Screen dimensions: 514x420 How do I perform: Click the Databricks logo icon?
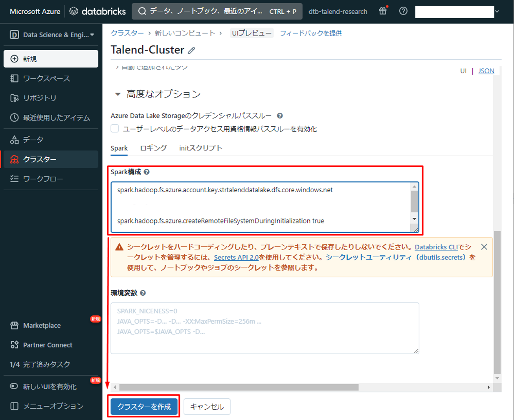[73, 11]
